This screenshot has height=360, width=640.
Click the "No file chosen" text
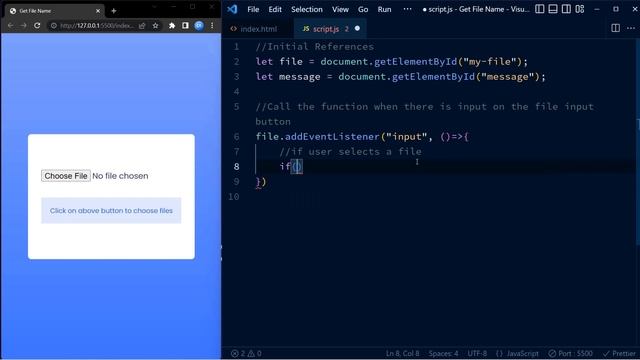[120, 176]
